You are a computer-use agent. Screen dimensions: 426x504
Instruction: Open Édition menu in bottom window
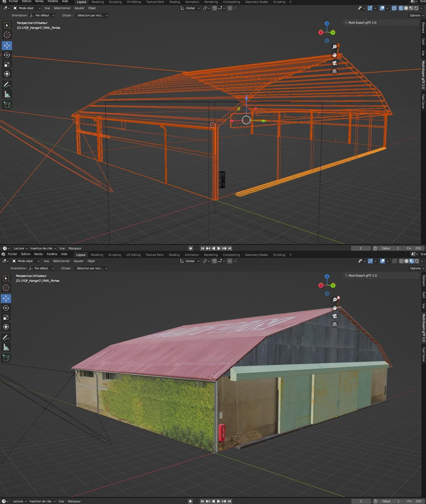pyautogui.click(x=26, y=254)
